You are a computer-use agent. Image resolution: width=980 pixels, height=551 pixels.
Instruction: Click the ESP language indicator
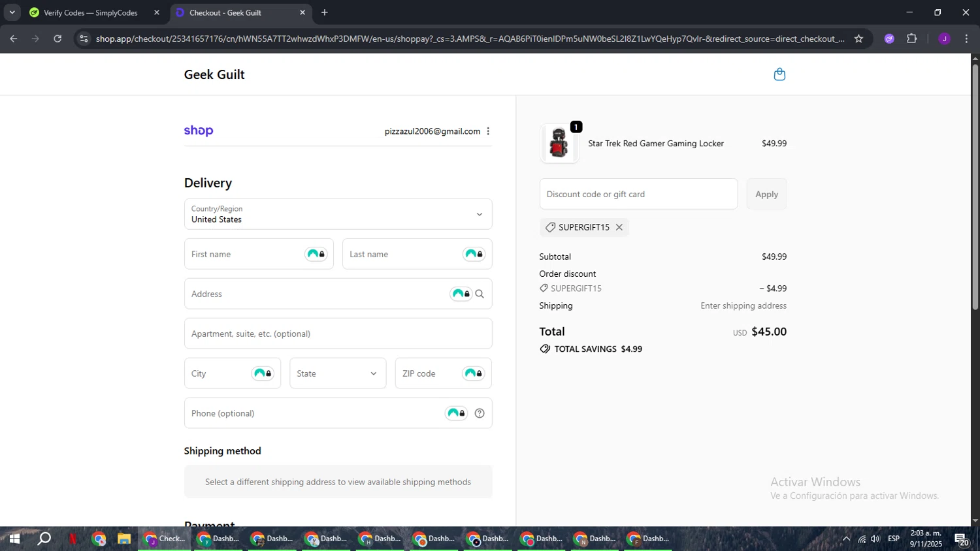pyautogui.click(x=894, y=539)
